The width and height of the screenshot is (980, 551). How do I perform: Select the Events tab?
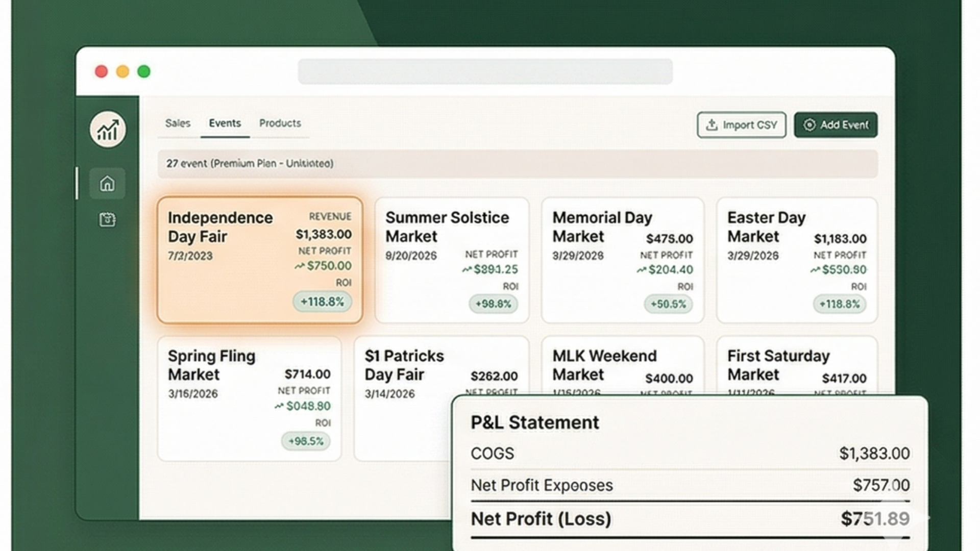point(225,123)
